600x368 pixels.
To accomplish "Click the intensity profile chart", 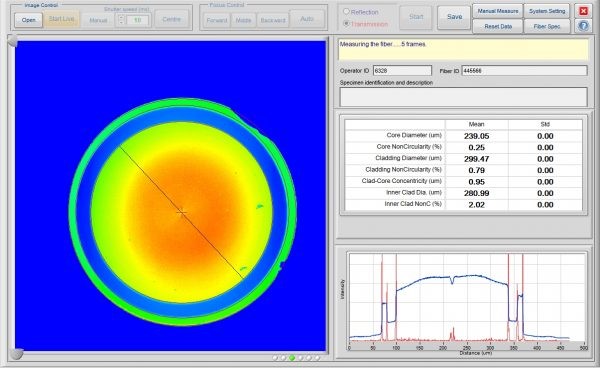I will [x=466, y=296].
